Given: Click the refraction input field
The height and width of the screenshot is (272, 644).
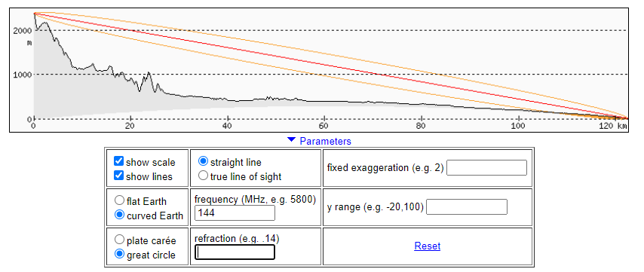Looking at the screenshot, I should 235,252.
